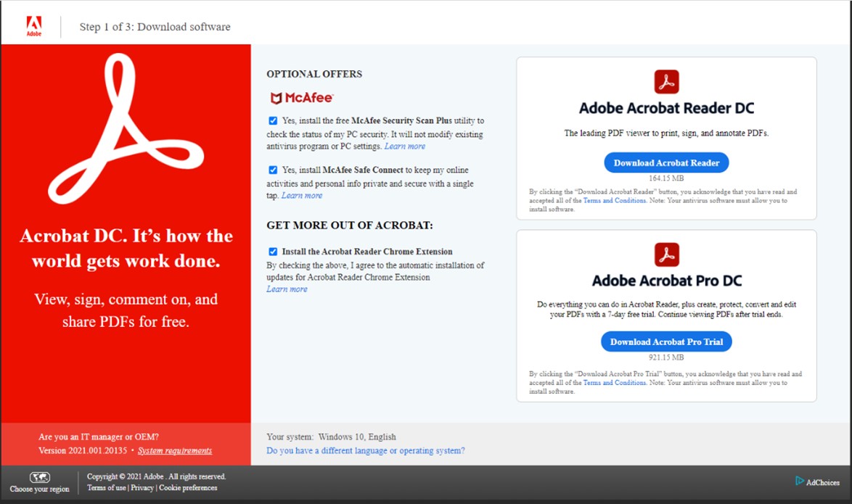Click the Download Acrobat Reader button

pos(666,162)
